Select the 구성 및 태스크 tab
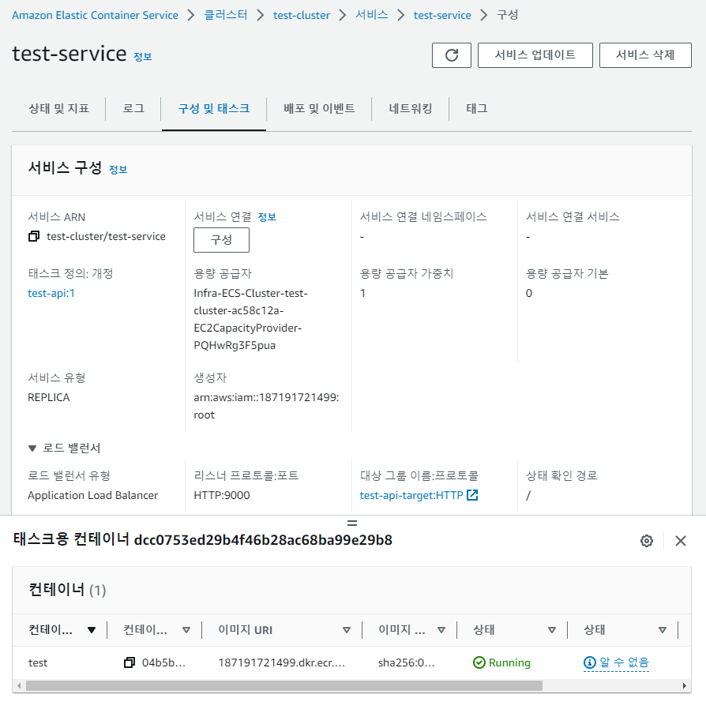 [214, 109]
